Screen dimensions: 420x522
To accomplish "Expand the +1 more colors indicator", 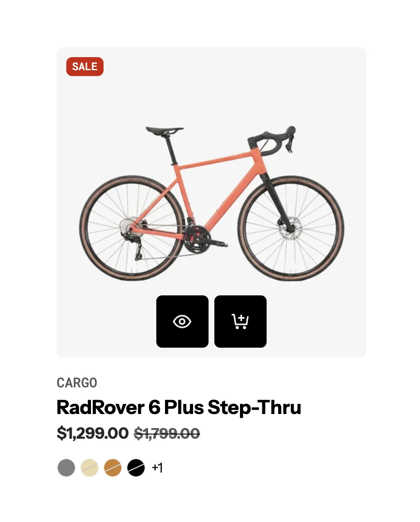I will click(x=157, y=468).
